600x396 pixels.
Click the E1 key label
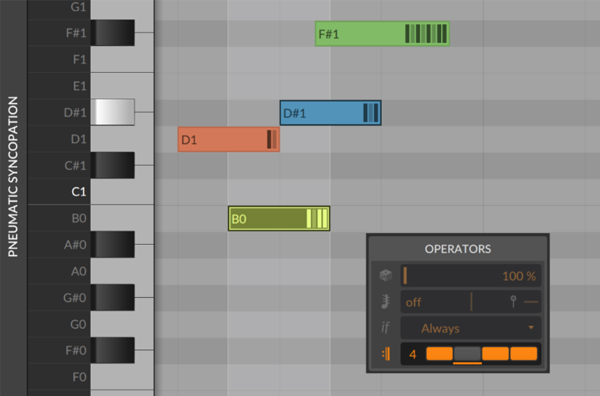79,86
